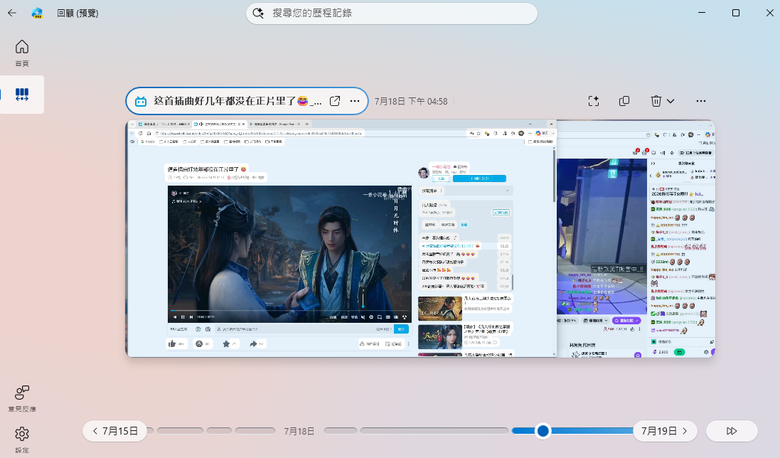Expand the delete options chevron
Screen dimensions: 780x458
click(x=671, y=101)
